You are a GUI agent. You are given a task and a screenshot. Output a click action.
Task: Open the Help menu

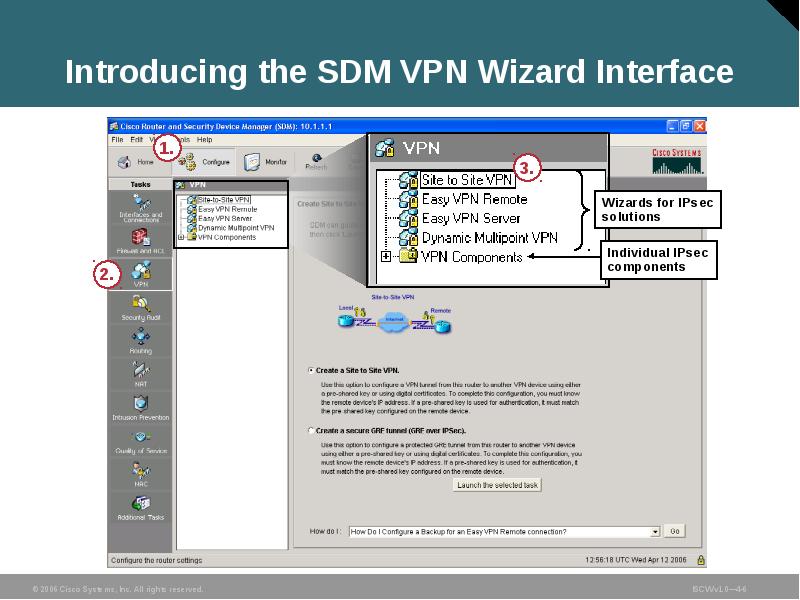click(205, 140)
